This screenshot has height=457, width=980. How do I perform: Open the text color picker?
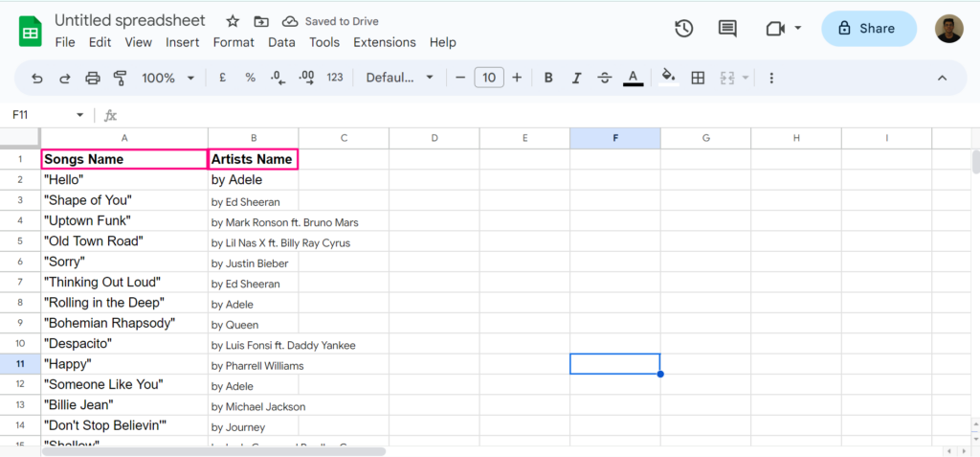(x=634, y=78)
